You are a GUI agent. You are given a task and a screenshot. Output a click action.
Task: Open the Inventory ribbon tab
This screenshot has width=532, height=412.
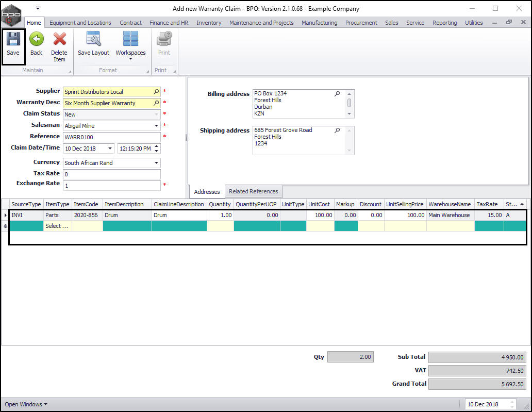pos(209,23)
